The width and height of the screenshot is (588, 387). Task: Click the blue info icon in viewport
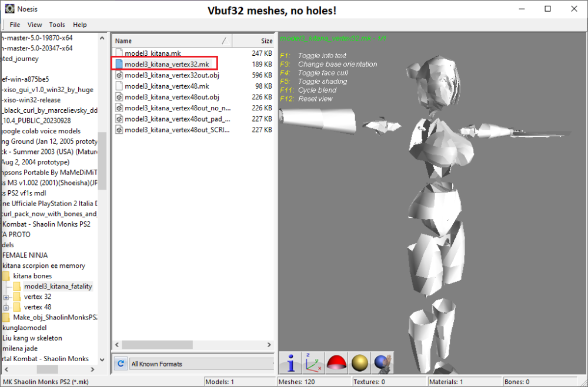coord(290,362)
